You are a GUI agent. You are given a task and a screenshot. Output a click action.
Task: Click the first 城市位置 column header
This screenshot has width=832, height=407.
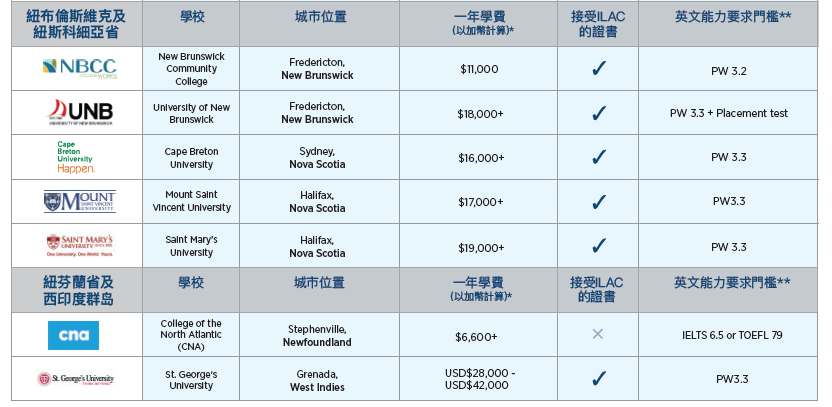point(320,16)
